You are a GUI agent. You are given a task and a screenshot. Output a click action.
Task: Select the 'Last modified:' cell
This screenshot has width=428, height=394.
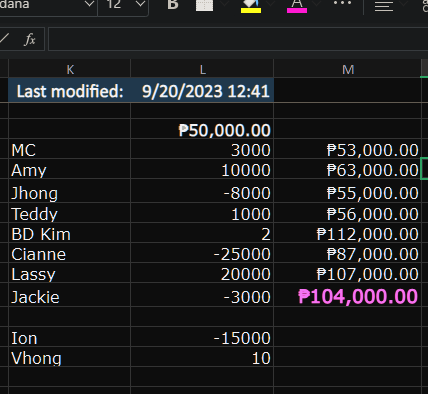coord(69,90)
